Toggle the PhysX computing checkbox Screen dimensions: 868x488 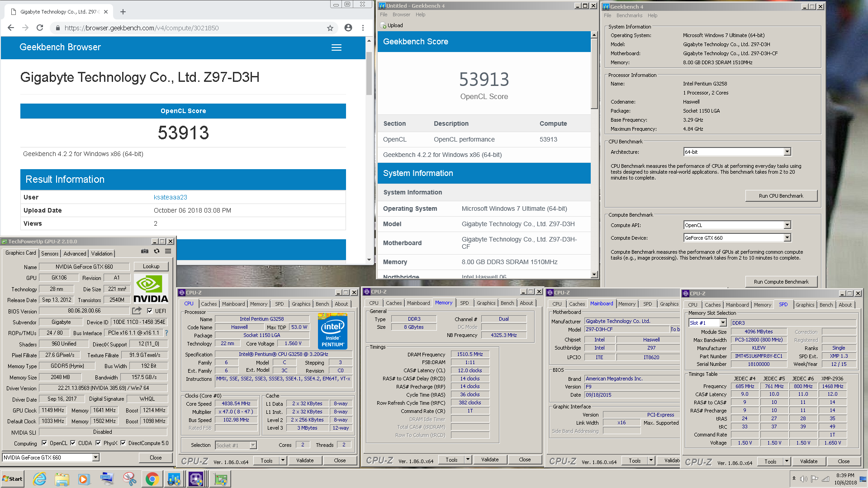pos(98,443)
